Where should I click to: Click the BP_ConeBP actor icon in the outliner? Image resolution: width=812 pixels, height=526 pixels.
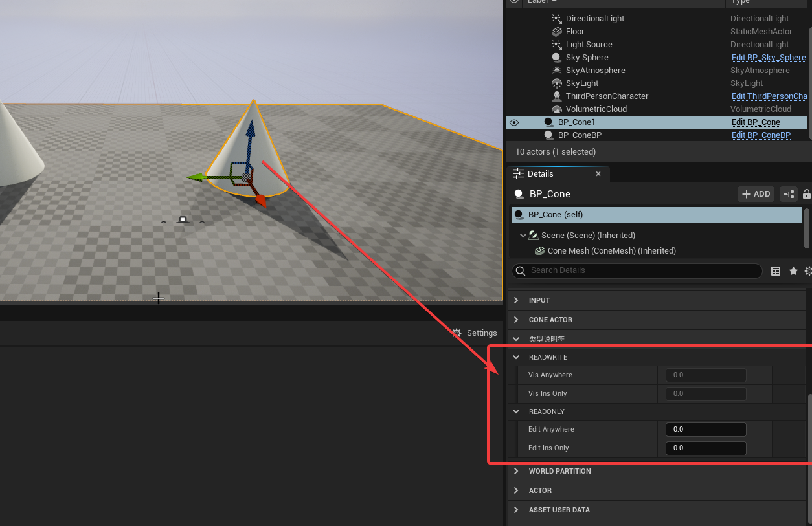(548, 135)
